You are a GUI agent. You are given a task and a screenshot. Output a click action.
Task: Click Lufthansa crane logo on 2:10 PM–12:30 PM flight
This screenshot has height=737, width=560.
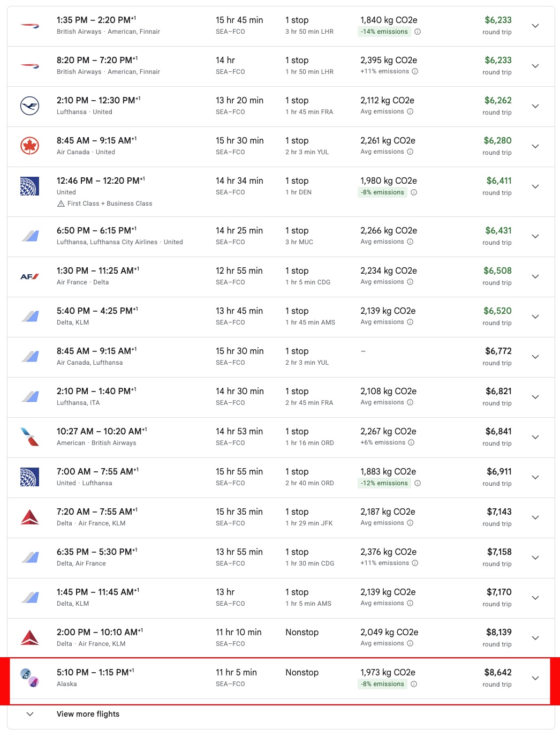click(x=30, y=106)
